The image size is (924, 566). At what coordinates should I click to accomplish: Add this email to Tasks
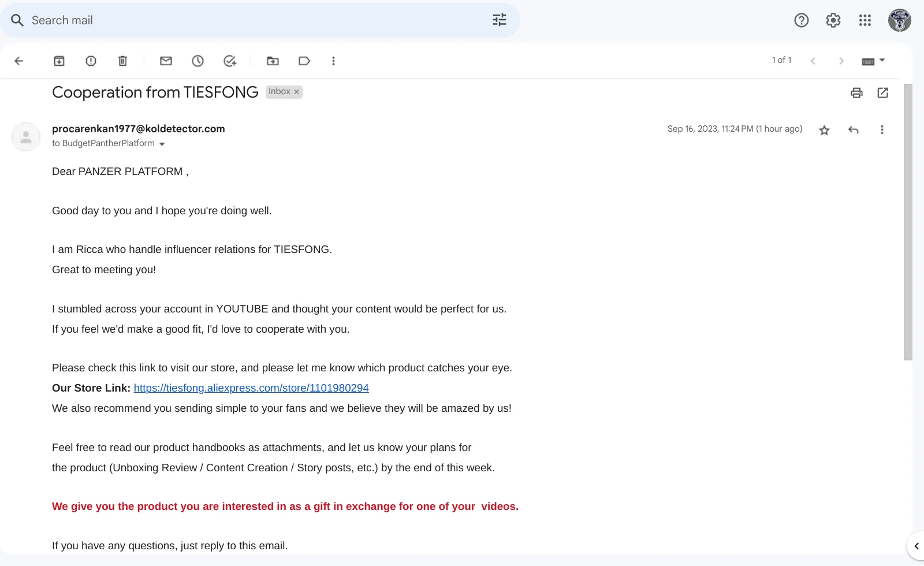(230, 61)
